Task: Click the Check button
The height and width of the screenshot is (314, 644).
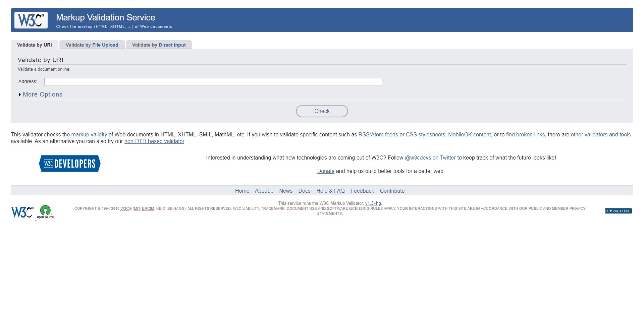Action: click(322, 111)
